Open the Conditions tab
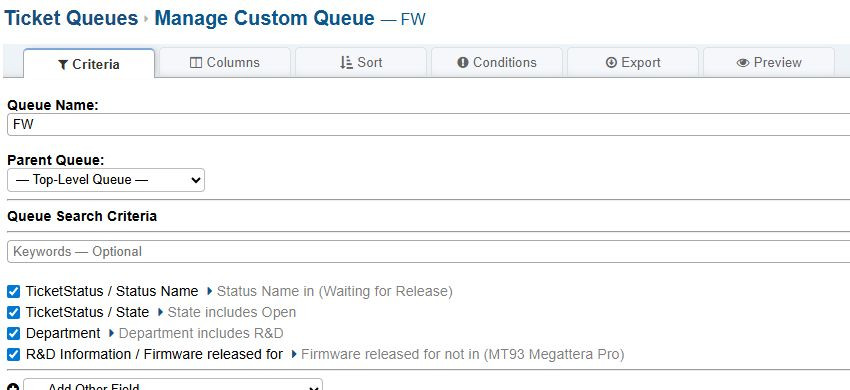 point(497,62)
